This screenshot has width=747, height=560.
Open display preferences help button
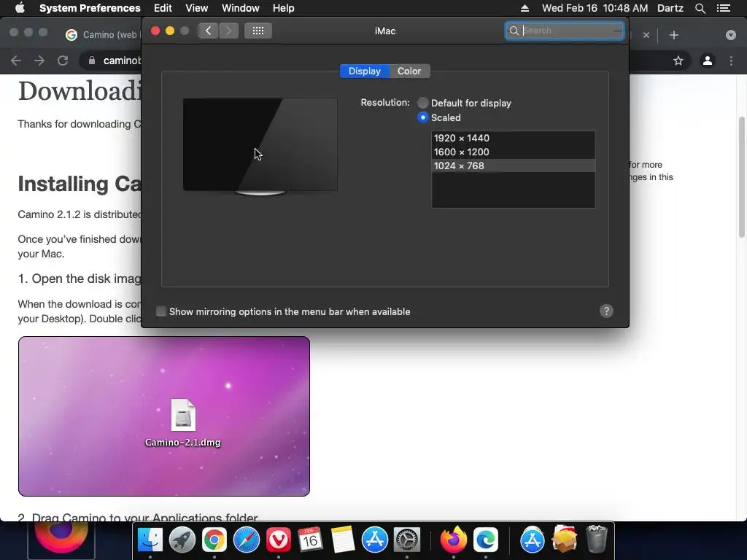tap(606, 311)
